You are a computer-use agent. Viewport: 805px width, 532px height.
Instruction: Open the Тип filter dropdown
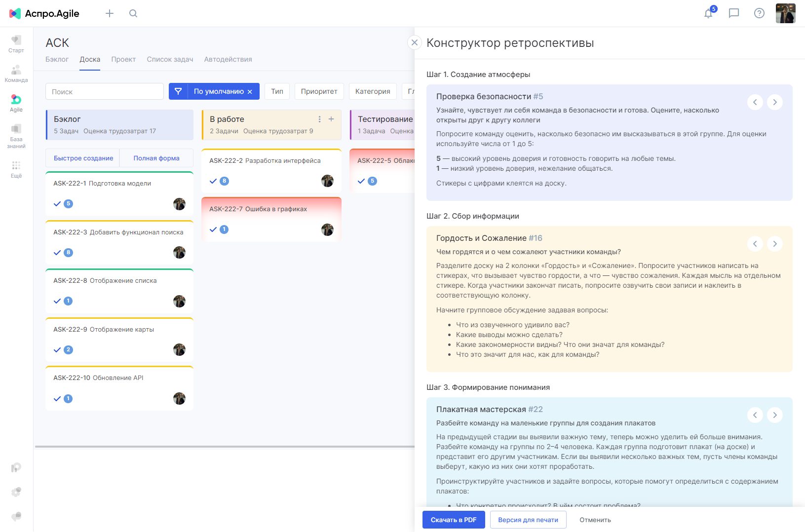(277, 91)
